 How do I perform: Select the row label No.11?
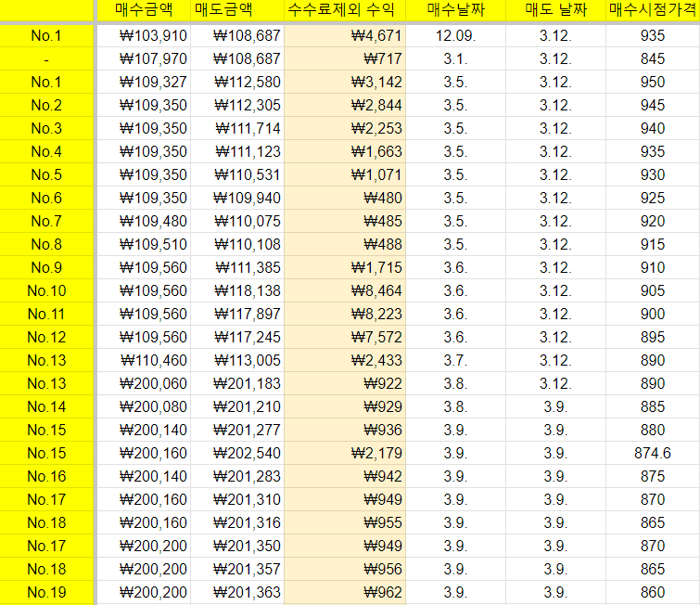click(x=46, y=315)
